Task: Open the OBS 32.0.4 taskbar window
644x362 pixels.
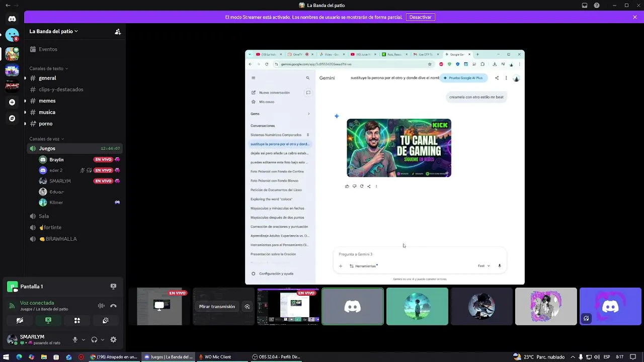Action: pos(277,357)
